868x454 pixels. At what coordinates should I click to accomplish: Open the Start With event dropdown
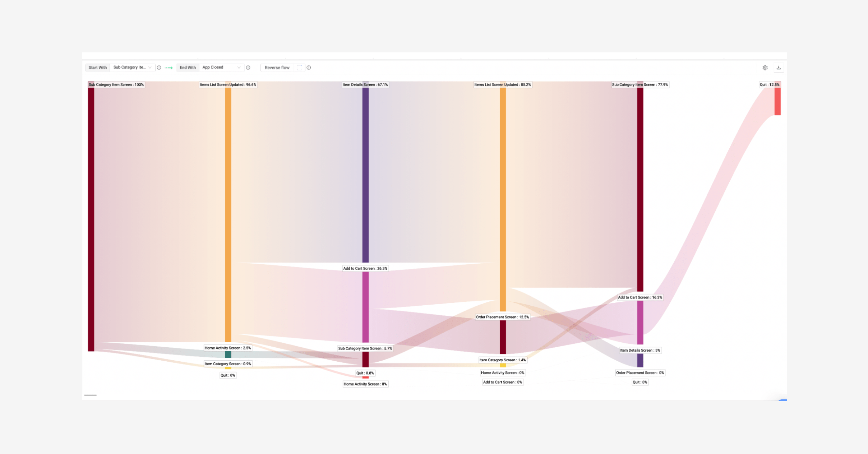132,68
